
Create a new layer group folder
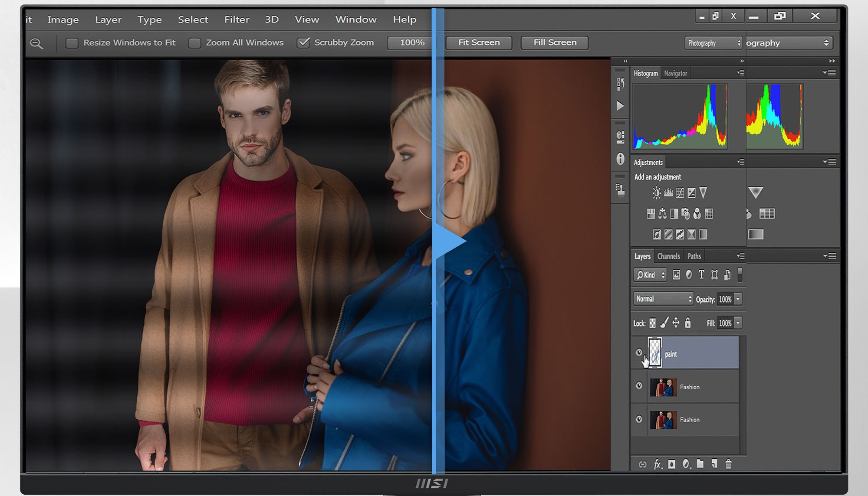coord(700,463)
